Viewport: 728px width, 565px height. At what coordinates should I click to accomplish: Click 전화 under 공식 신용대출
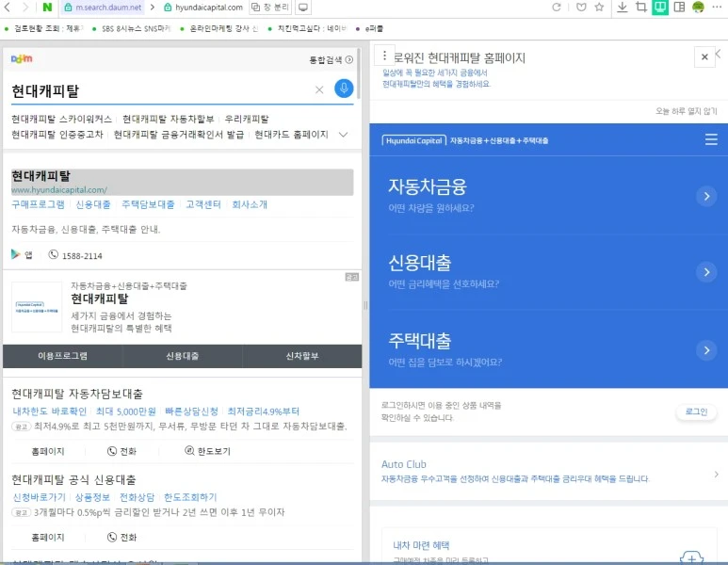tap(122, 537)
